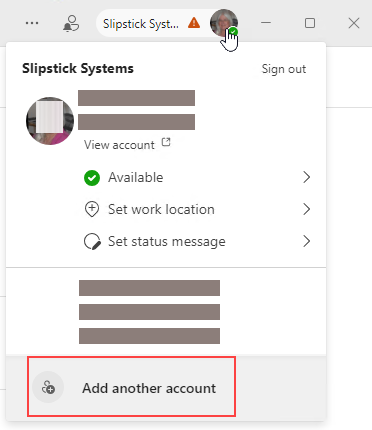Click the large profile picture in panel
Screen dimensions: 372x430
pyautogui.click(x=50, y=121)
